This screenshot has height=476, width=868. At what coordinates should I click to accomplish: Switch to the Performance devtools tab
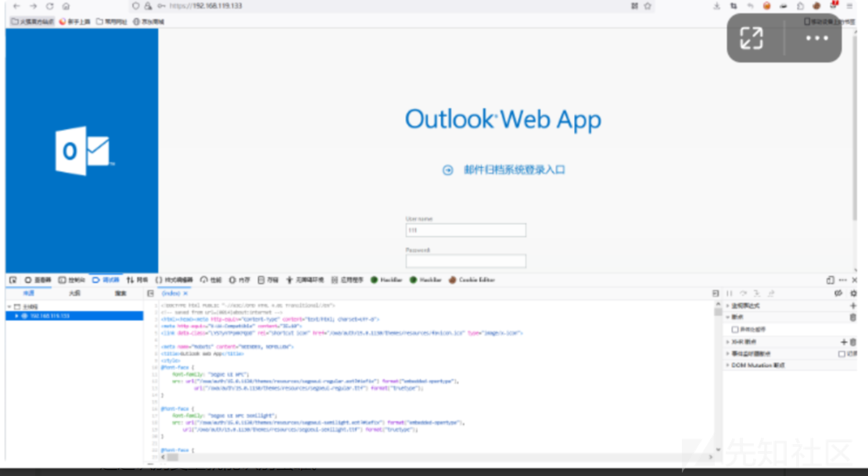(211, 280)
